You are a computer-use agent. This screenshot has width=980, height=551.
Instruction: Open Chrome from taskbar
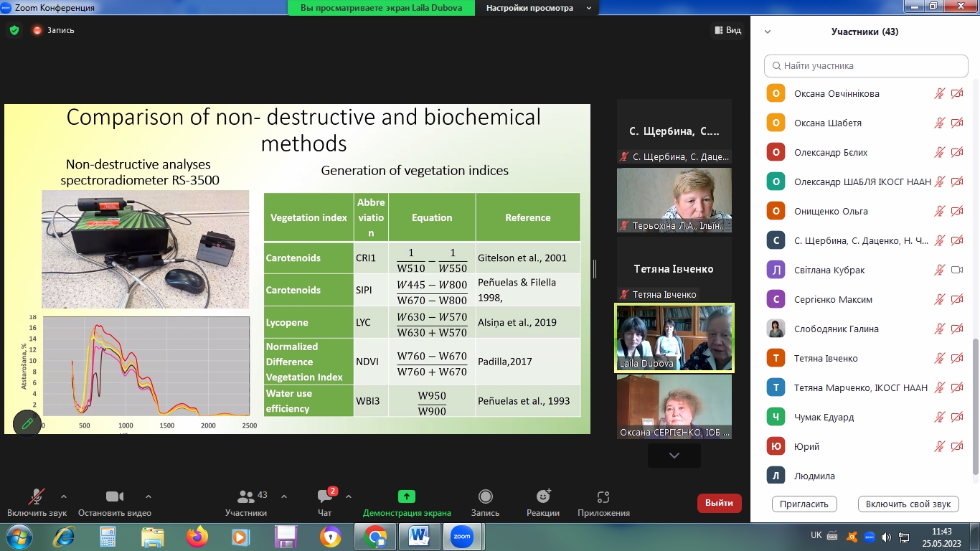374,537
